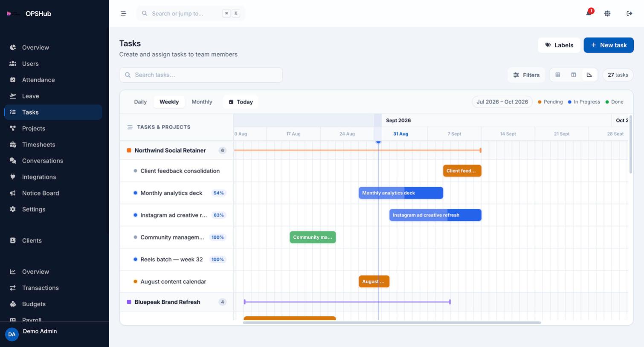Open Users in the sidebar
Image resolution: width=644 pixels, height=347 pixels.
pyautogui.click(x=54, y=64)
